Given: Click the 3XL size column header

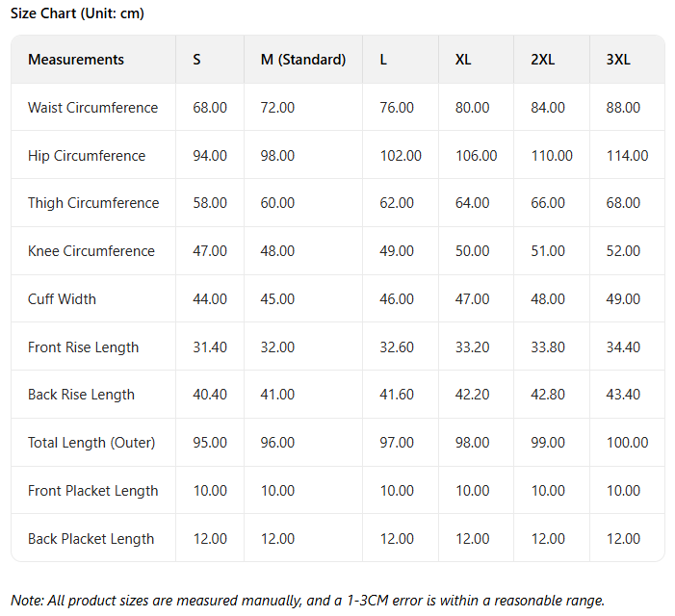Looking at the screenshot, I should [618, 60].
